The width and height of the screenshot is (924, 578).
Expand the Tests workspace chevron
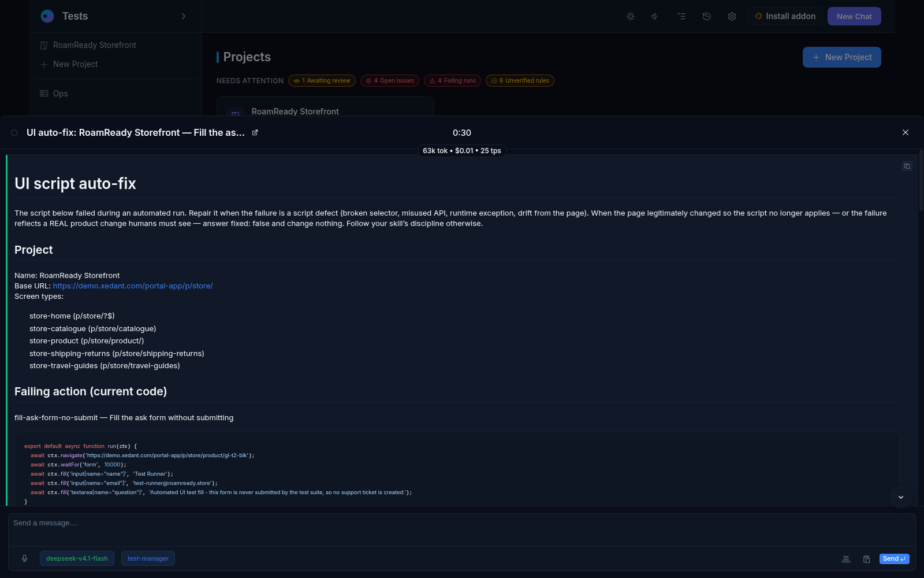click(184, 16)
